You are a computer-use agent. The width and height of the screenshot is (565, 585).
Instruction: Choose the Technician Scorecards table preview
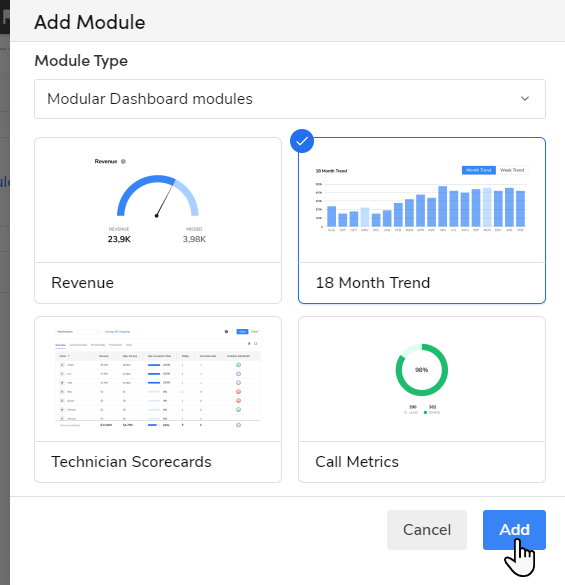coord(158,379)
